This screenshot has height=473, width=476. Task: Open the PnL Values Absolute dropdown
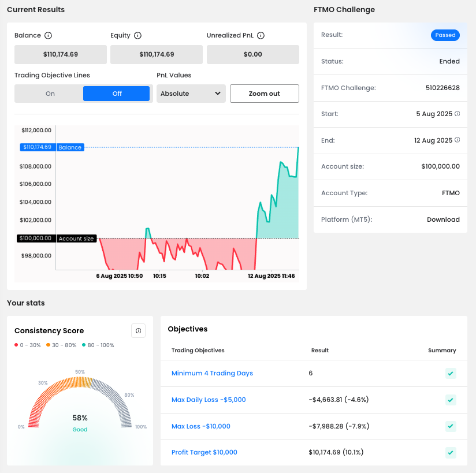coord(191,94)
